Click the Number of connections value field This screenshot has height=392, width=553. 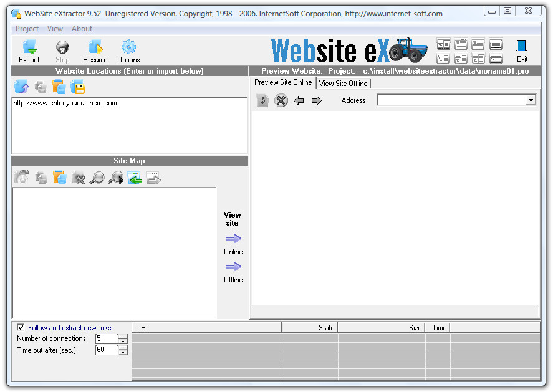click(107, 339)
